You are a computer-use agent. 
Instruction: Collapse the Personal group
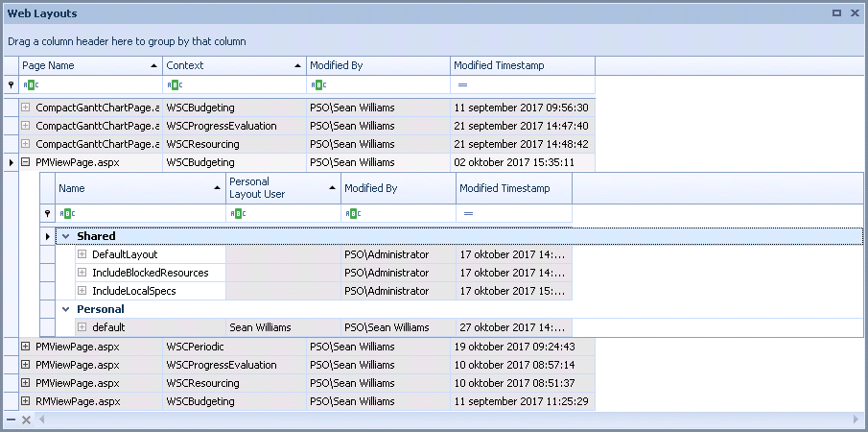tap(65, 309)
